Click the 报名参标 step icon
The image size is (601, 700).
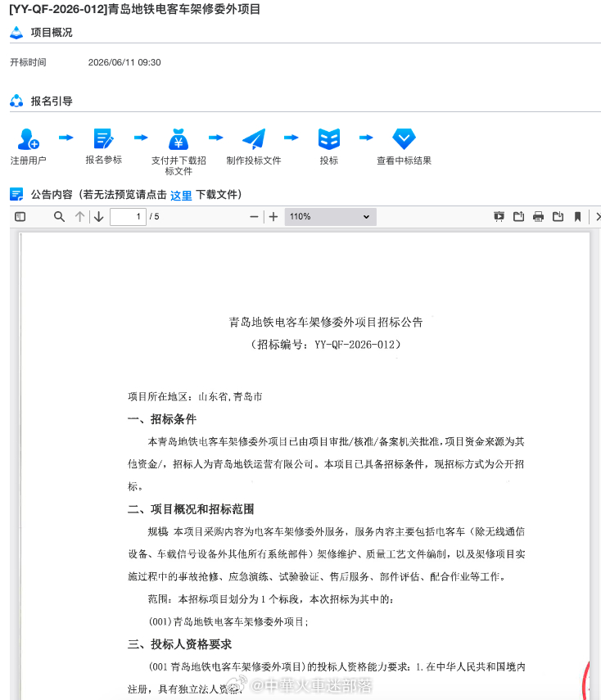pyautogui.click(x=104, y=139)
